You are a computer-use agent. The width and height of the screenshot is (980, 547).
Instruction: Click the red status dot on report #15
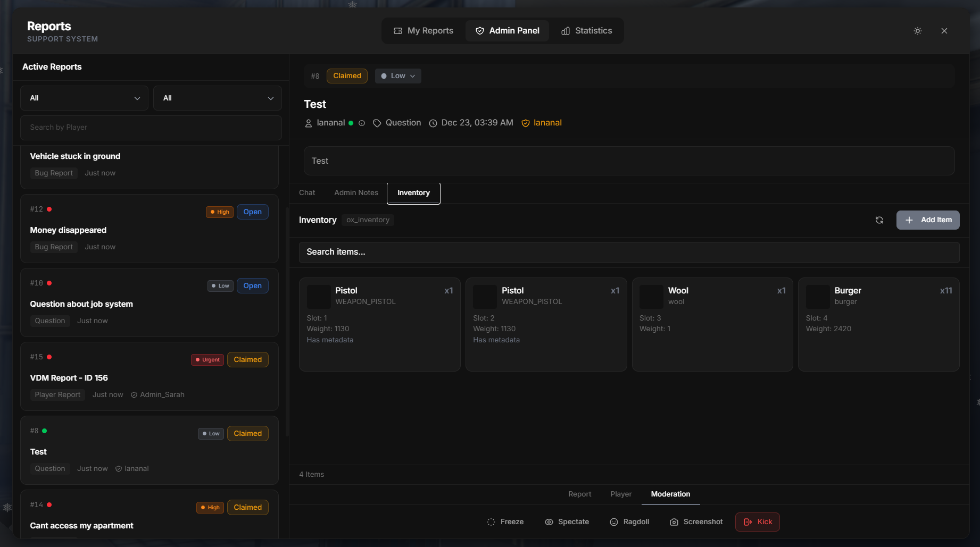pyautogui.click(x=49, y=357)
